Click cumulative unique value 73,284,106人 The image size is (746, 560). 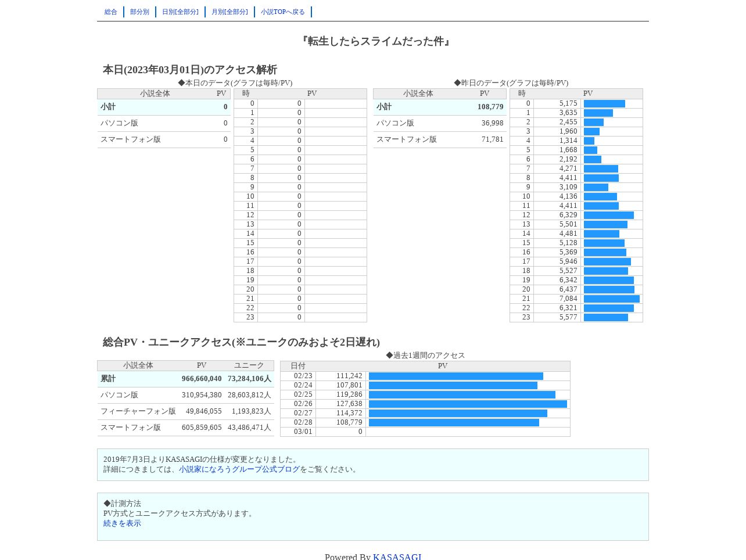coord(249,379)
